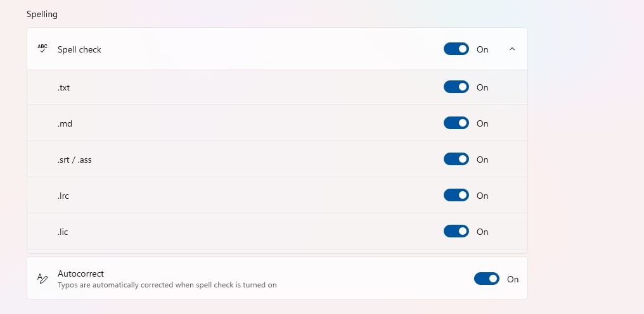The image size is (644, 314).
Task: Select the .txt file type label
Action: click(63, 87)
